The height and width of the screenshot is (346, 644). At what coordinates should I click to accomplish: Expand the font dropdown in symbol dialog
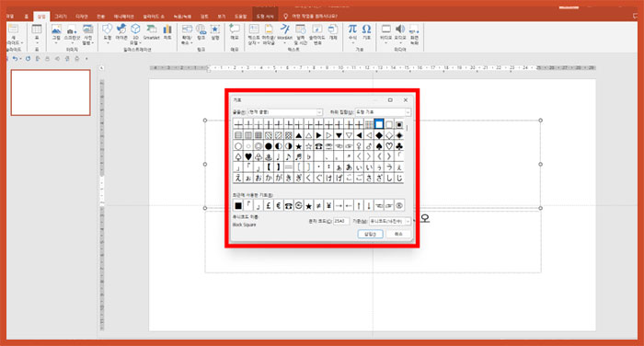[x=319, y=112]
